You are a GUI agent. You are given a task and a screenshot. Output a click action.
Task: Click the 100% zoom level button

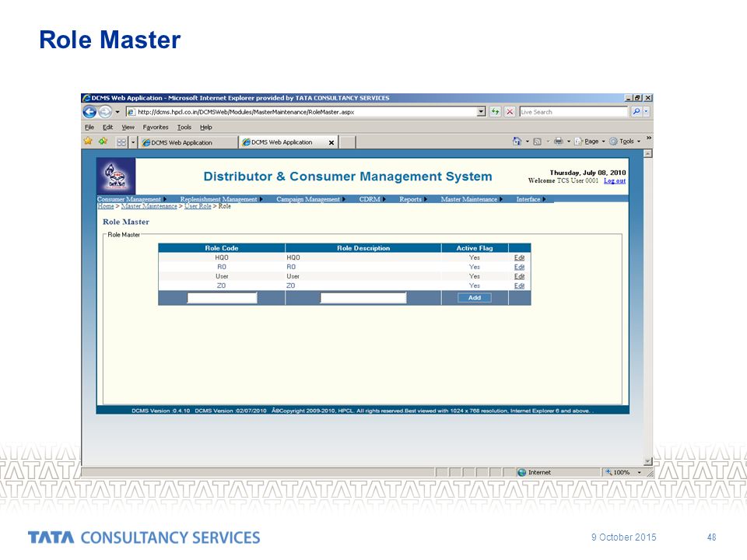click(x=618, y=472)
